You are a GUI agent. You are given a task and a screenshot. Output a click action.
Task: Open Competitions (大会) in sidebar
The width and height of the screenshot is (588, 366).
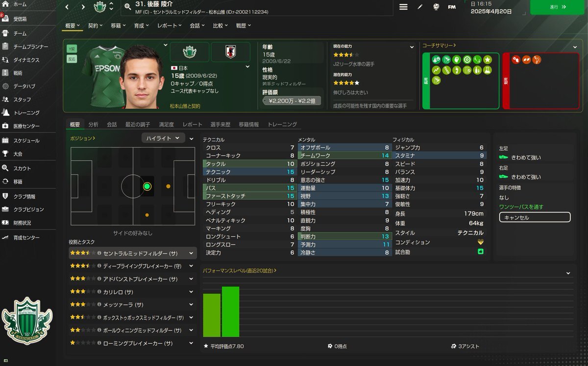(x=18, y=154)
